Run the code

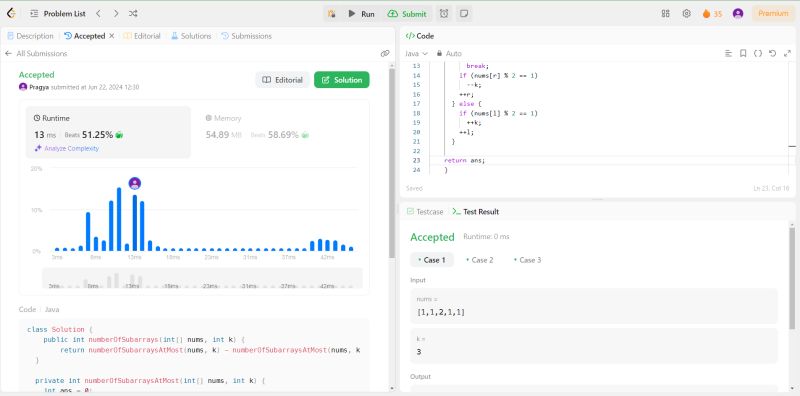[361, 14]
